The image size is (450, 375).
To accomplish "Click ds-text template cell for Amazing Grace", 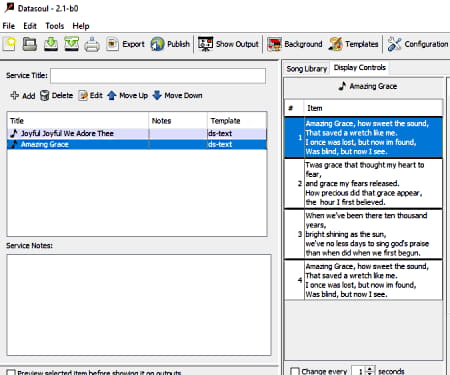I will (x=237, y=144).
